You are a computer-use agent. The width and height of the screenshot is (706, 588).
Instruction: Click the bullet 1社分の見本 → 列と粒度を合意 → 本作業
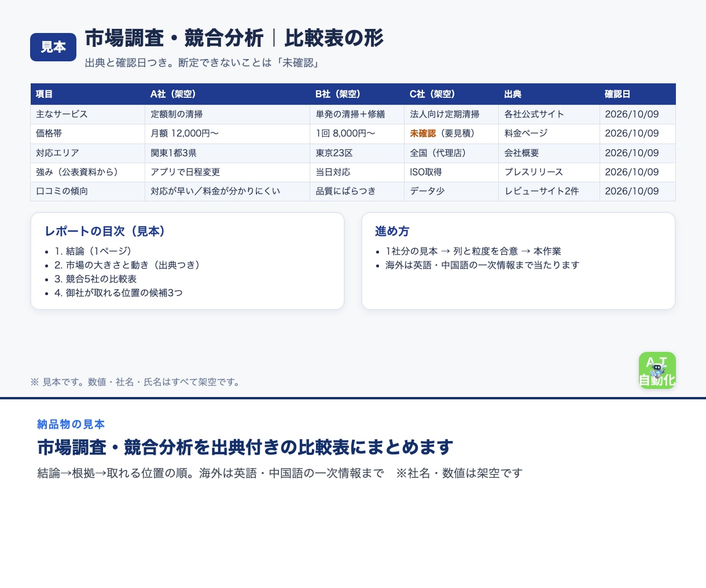(473, 251)
